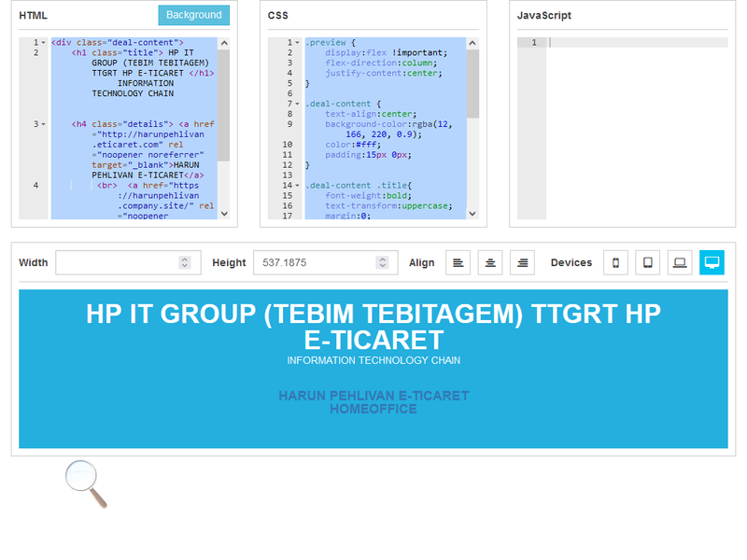Click CSS editor scroll down arrow
The height and width of the screenshot is (560, 747).
(x=472, y=214)
